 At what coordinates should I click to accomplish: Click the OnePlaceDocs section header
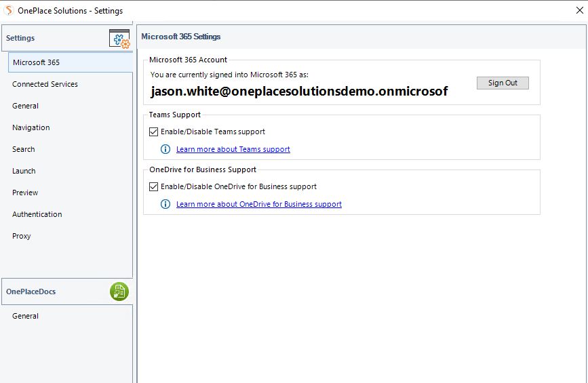(x=67, y=291)
